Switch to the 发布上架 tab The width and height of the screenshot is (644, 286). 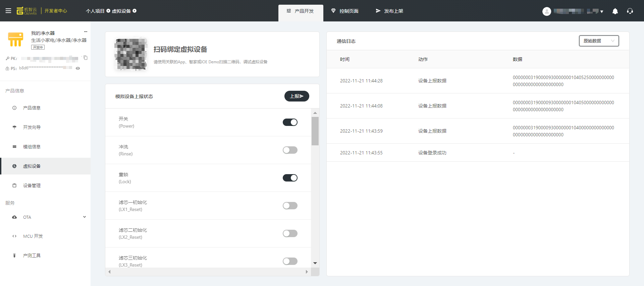[389, 11]
